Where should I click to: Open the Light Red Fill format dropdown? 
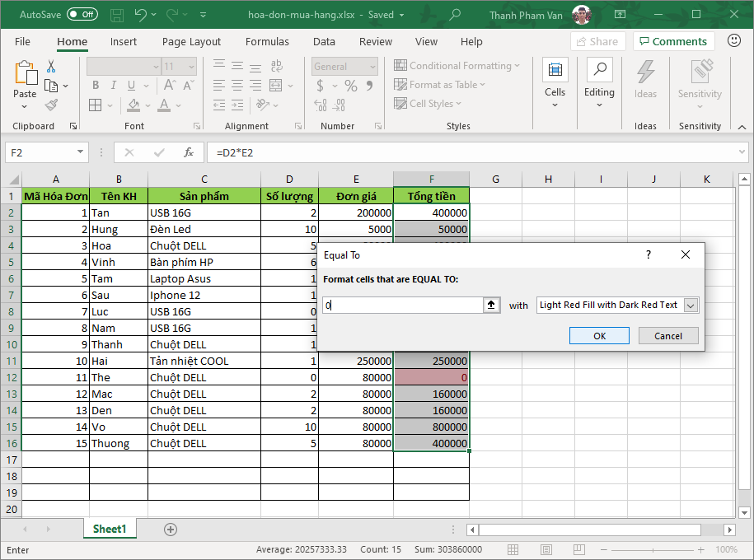coord(691,305)
